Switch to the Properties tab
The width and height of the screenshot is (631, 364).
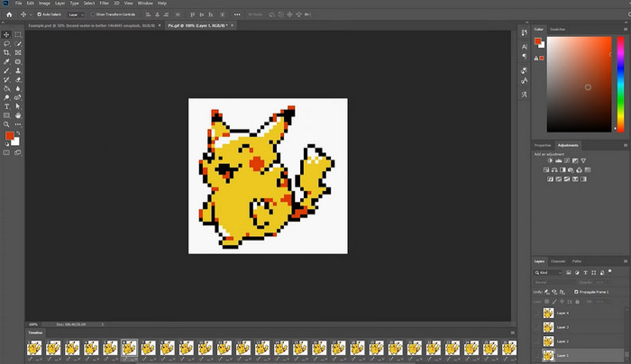[543, 145]
